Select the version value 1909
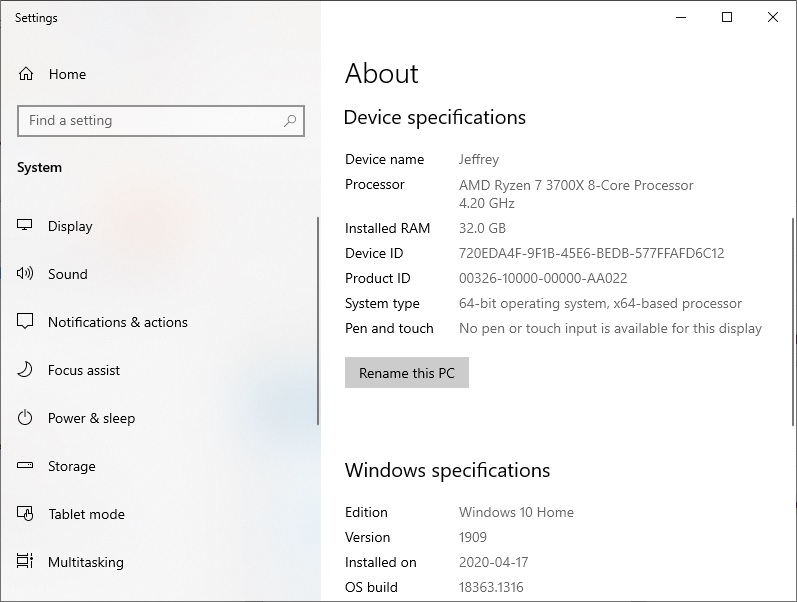Screen dimensions: 797x602 473,537
